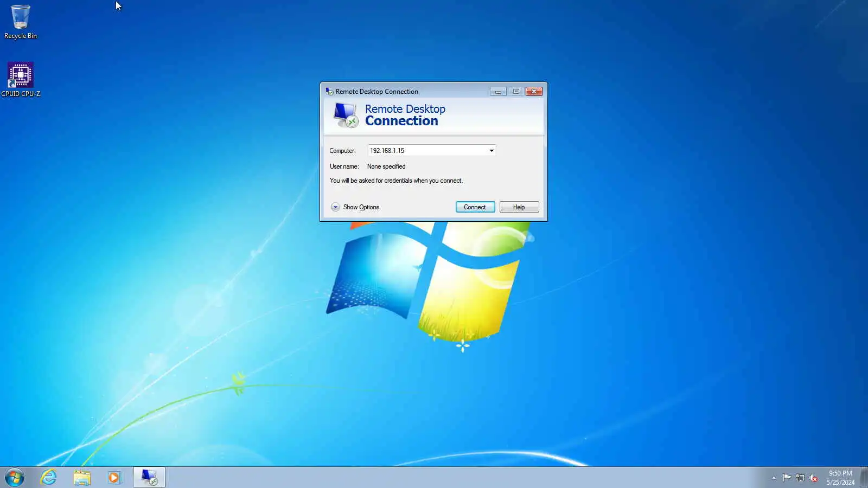Click the 'None specified' user name text
This screenshot has width=868, height=488.
(x=386, y=166)
